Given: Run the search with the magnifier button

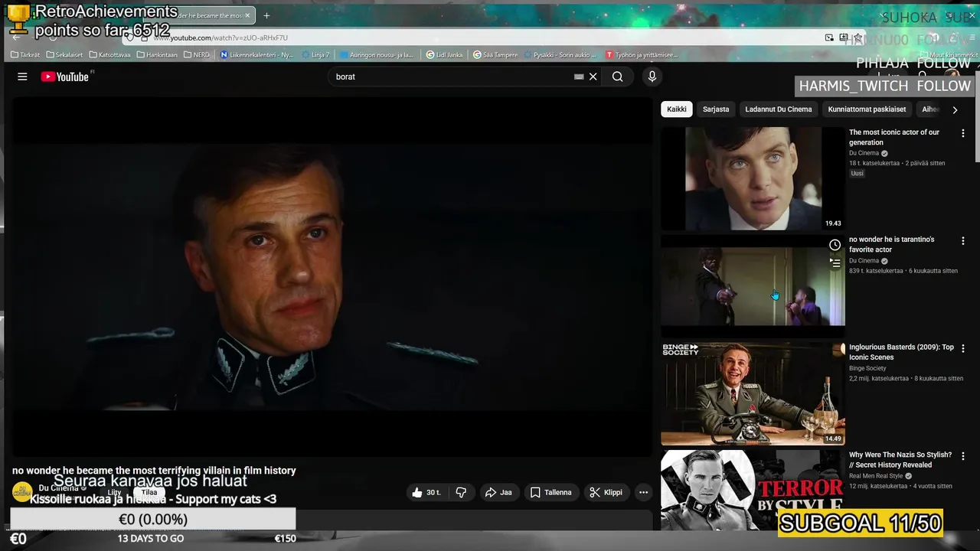Looking at the screenshot, I should [617, 77].
